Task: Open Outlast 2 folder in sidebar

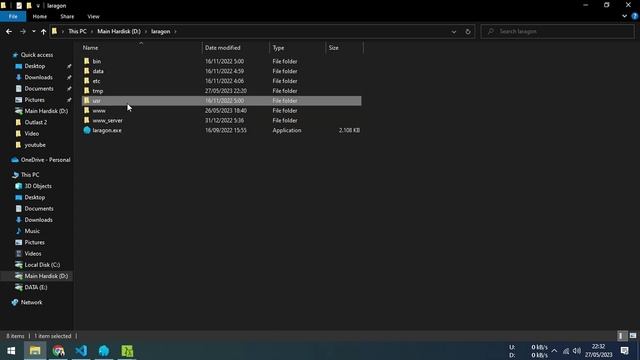Action: click(36, 122)
